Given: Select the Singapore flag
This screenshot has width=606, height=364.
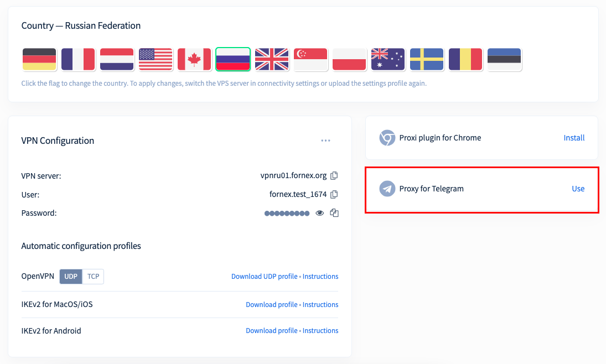Looking at the screenshot, I should (x=310, y=59).
